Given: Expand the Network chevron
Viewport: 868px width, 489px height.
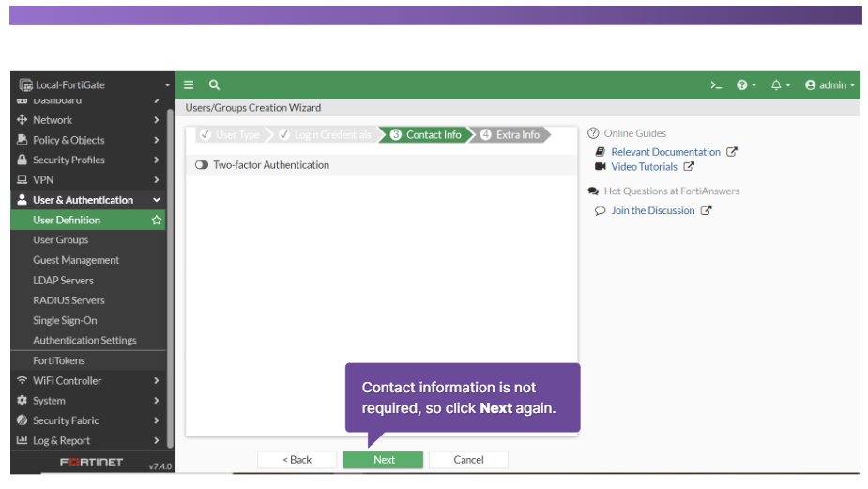Looking at the screenshot, I should coord(157,119).
